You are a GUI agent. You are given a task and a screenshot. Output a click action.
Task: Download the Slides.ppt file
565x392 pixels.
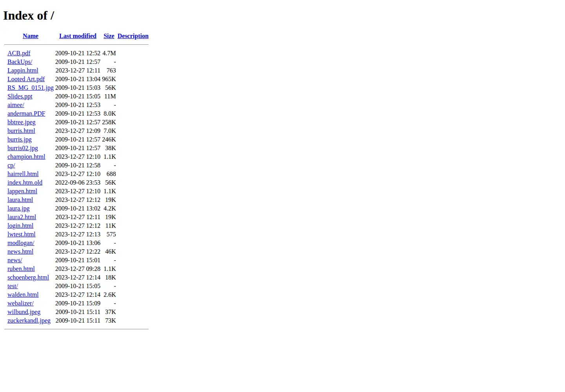tap(20, 96)
